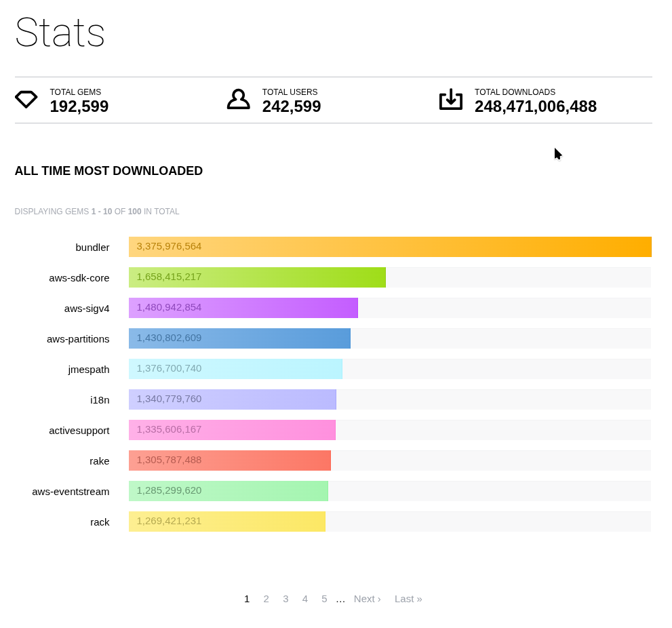The height and width of the screenshot is (628, 672).
Task: Click the orange bundler download bar
Action: click(390, 247)
